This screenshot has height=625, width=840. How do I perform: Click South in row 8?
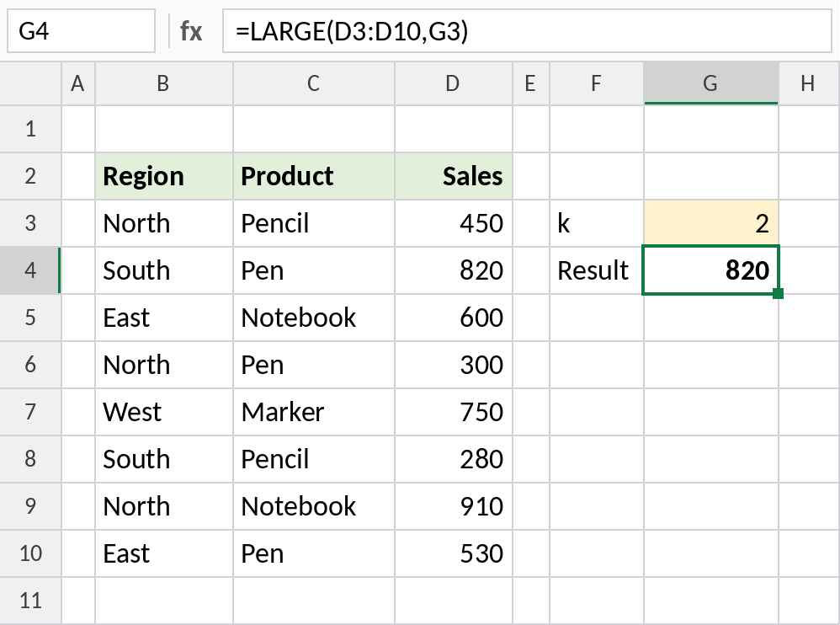[164, 459]
